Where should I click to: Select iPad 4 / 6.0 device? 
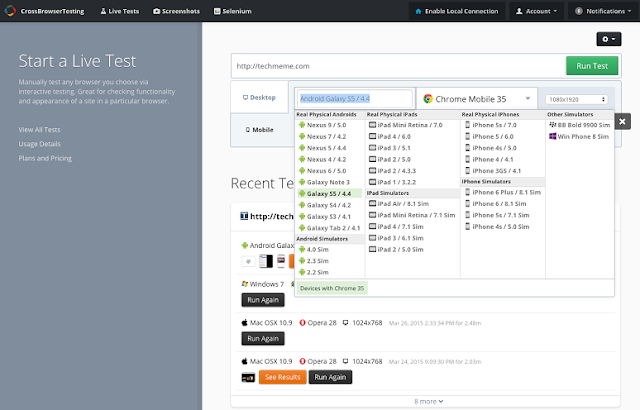390,136
